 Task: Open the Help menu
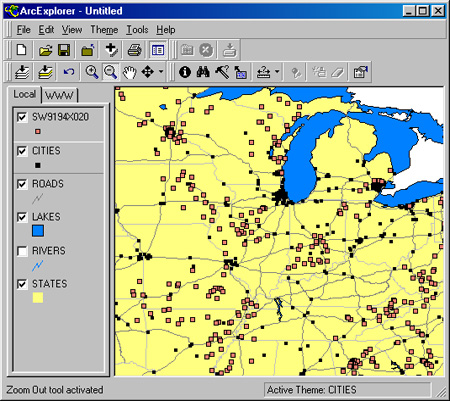point(166,30)
